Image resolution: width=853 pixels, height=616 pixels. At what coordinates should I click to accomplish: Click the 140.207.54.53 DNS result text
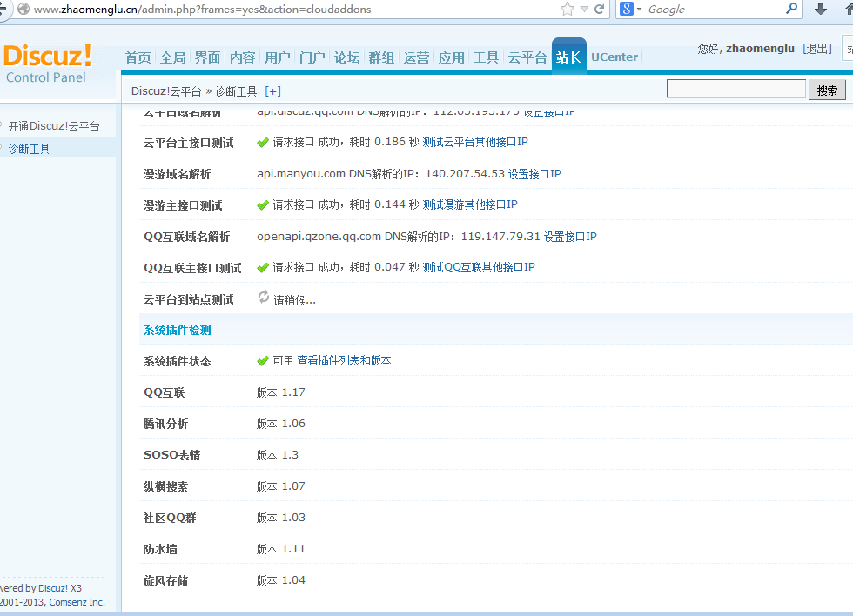(465, 174)
